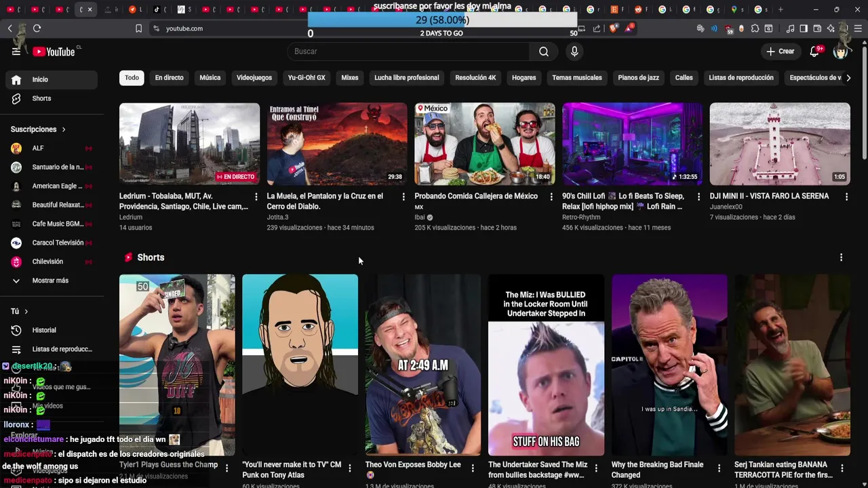
Task: Select Lucha libre profesional chip
Action: coord(407,78)
